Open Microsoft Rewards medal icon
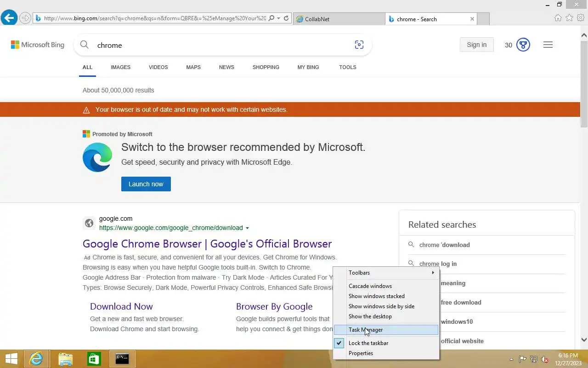 point(523,45)
